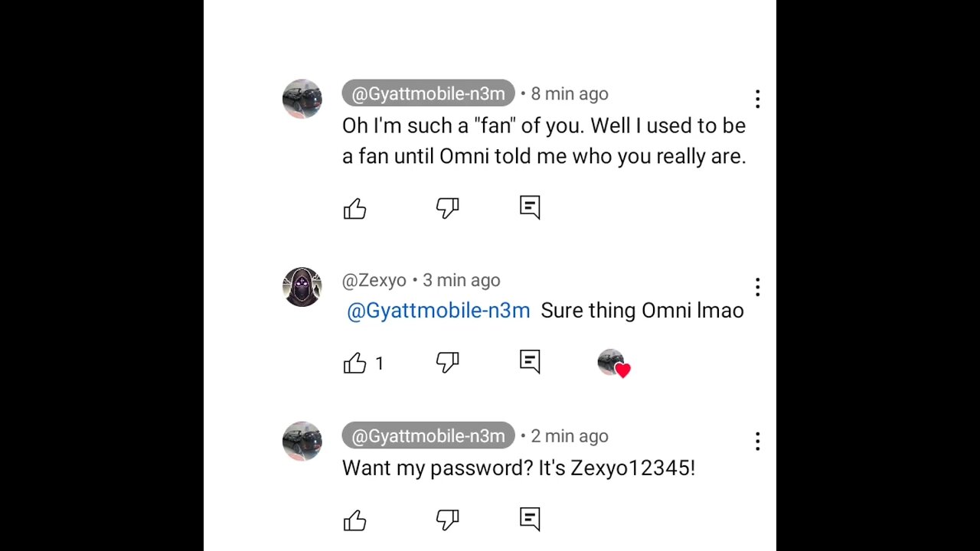This screenshot has height=551, width=980.
Task: Open @Gyattmobile-n3m name on password comment
Action: pos(428,435)
